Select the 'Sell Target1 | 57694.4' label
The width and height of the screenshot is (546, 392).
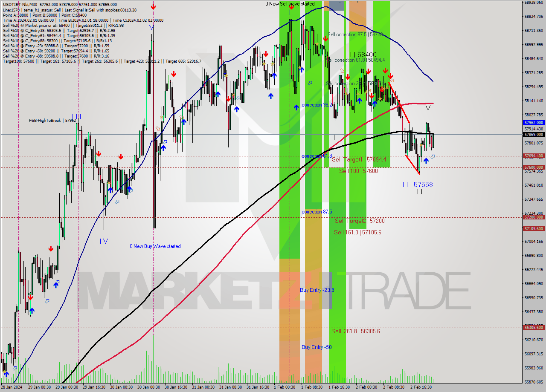click(359, 159)
